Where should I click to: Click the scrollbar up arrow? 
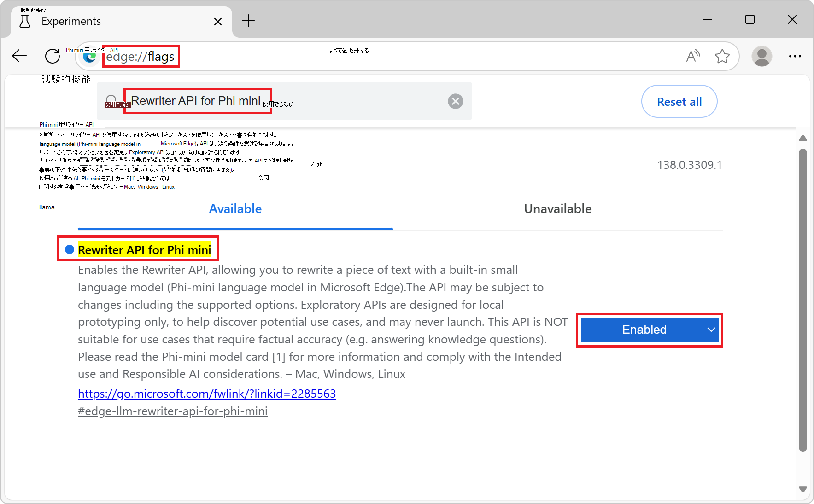803,138
